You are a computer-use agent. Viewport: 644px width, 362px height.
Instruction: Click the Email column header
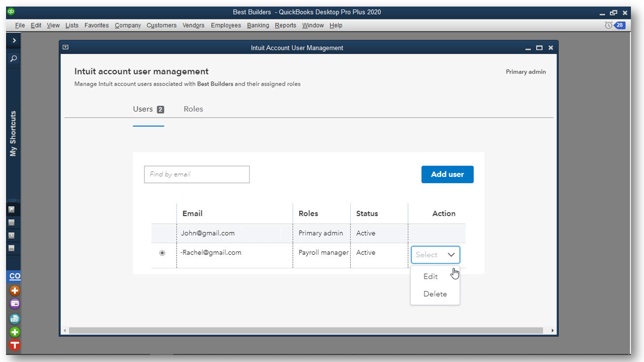(x=192, y=214)
